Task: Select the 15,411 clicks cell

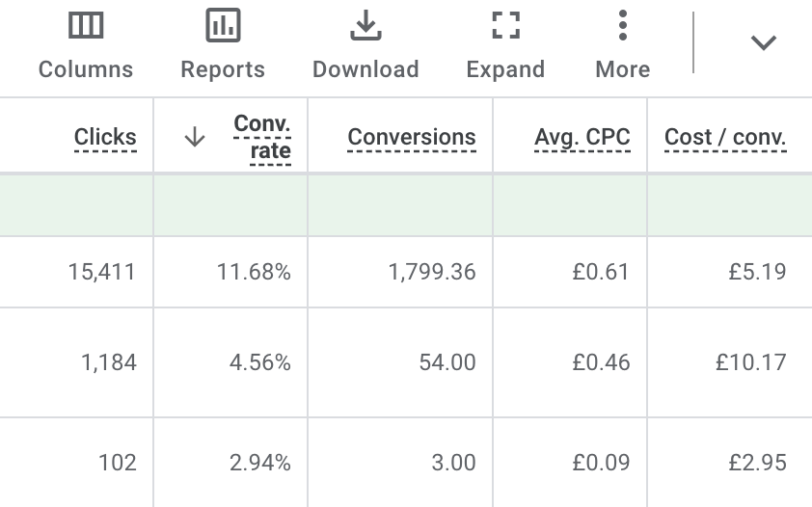Action: point(76,272)
